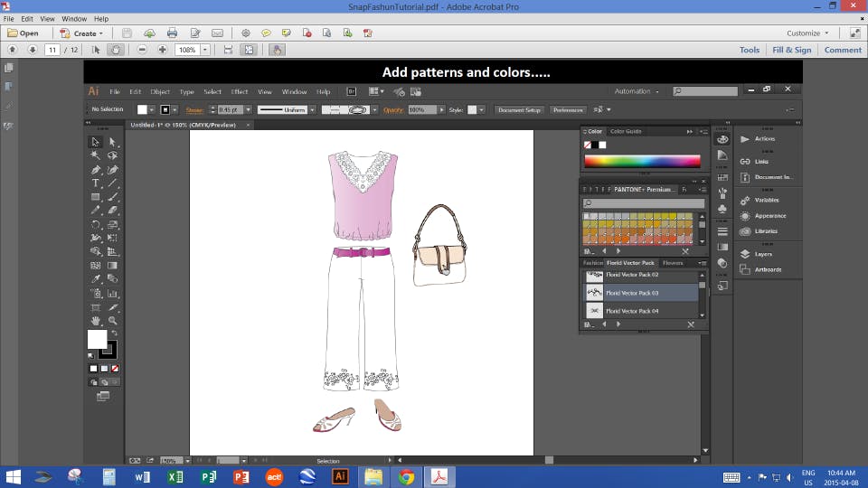Open Acrobat File menu
Screen dimensions: 868x488
tap(9, 19)
